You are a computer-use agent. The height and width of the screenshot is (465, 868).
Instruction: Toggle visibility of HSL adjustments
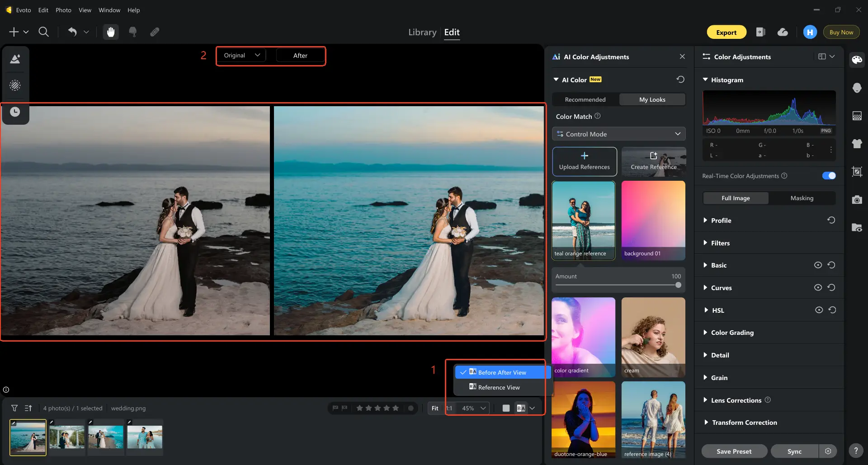pos(819,310)
